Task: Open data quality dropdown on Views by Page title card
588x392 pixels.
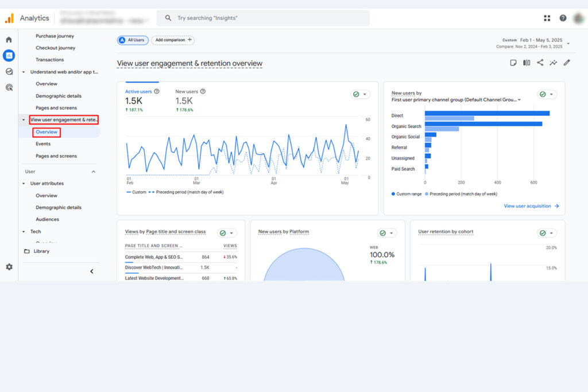Action: coord(227,233)
